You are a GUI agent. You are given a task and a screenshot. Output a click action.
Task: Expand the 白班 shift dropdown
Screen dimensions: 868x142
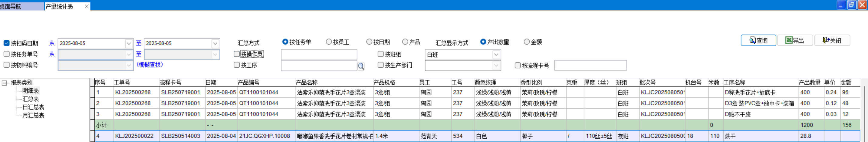[x=496, y=54]
